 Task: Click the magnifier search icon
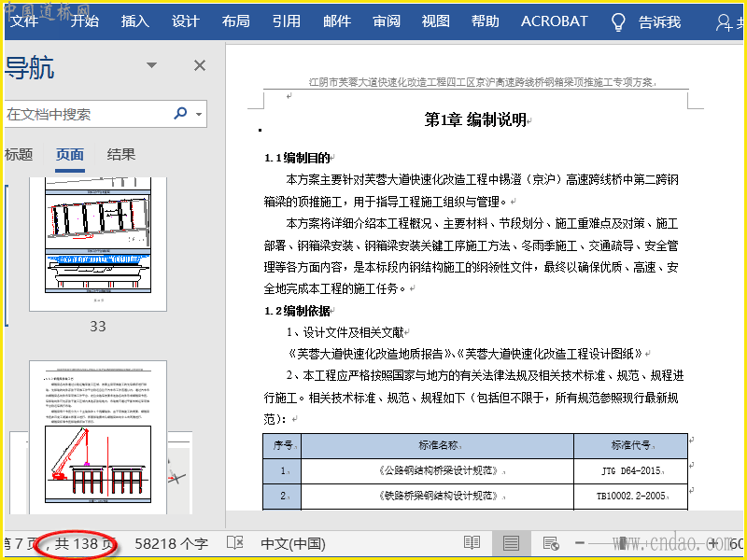point(180,113)
